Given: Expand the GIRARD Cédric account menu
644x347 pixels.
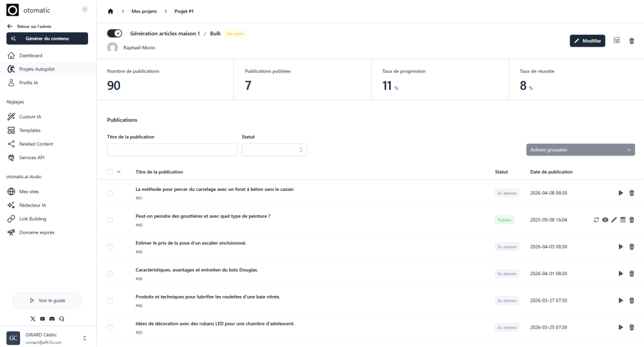Looking at the screenshot, I should pos(84,338).
